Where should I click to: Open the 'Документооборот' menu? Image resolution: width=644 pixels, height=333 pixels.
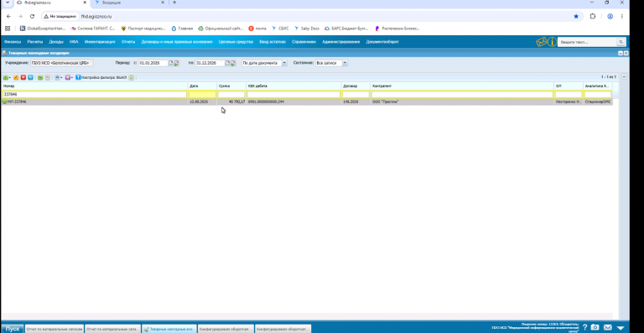pos(382,42)
